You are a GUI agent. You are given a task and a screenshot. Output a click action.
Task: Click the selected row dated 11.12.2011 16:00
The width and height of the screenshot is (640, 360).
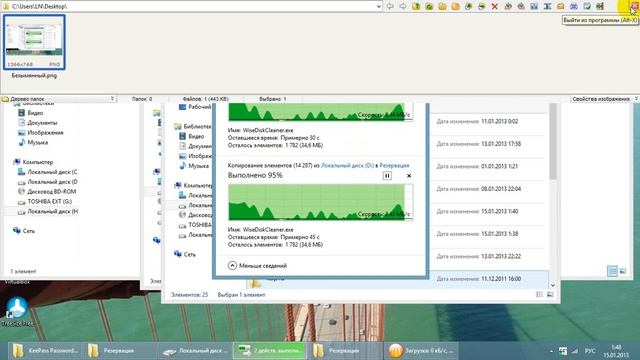(397, 279)
